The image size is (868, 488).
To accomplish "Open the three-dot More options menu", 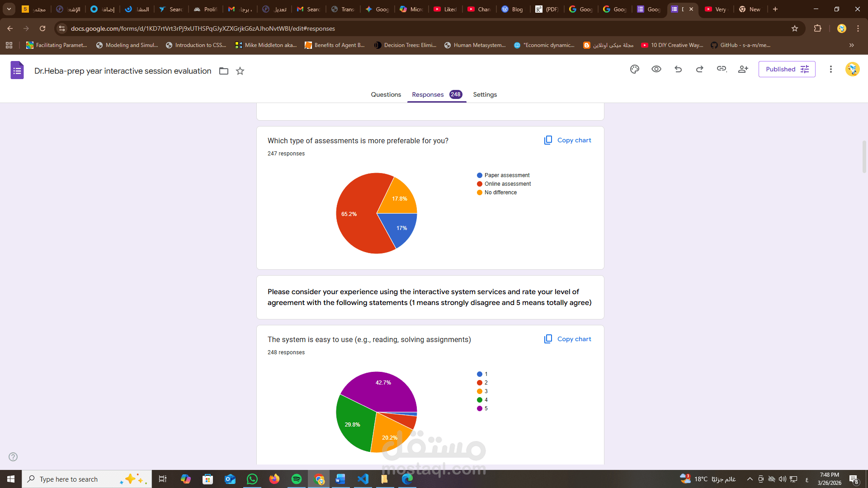I will (x=830, y=69).
